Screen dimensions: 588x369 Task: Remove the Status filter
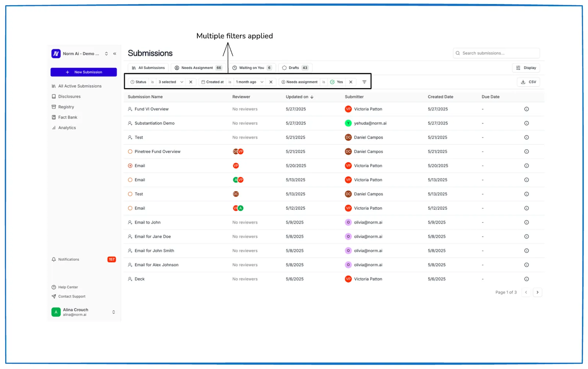tap(191, 82)
